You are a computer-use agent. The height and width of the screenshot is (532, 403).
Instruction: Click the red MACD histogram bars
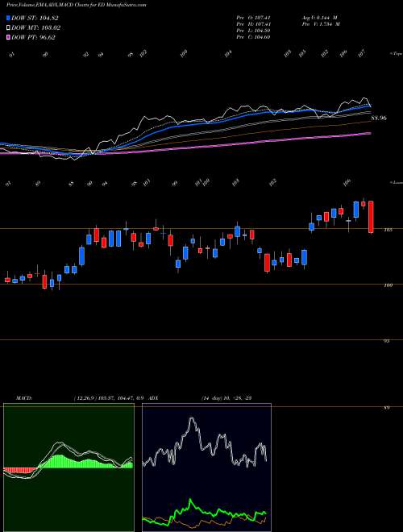[x=19, y=470]
